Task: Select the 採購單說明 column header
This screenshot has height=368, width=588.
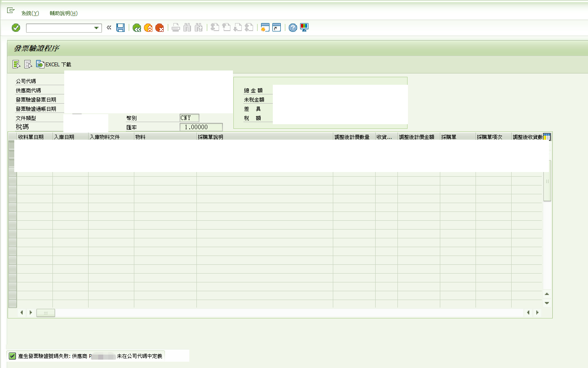Action: (265, 137)
